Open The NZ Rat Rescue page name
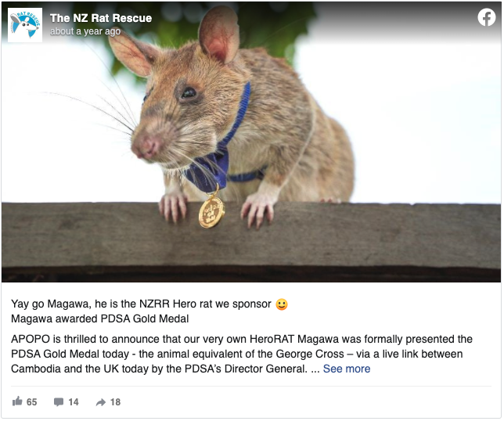The image size is (504, 421). click(101, 18)
